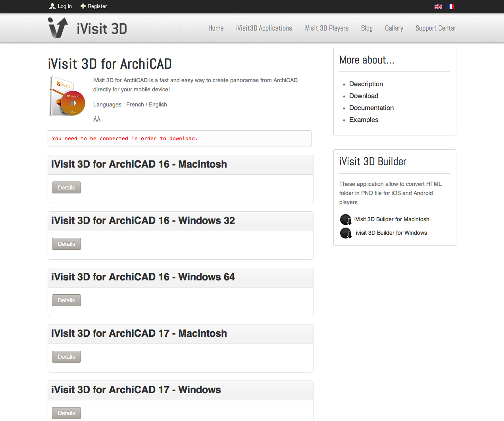This screenshot has height=421, width=504.
Task: Click the iVisit 3D product box image
Action: (x=67, y=96)
